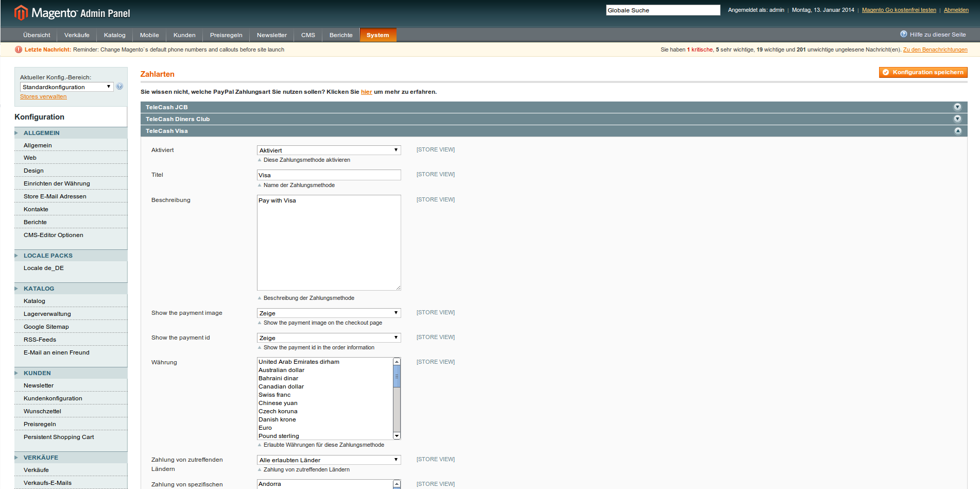The width and height of the screenshot is (980, 489).
Task: Open the Berichte menu in the navigation bar
Action: (x=340, y=35)
